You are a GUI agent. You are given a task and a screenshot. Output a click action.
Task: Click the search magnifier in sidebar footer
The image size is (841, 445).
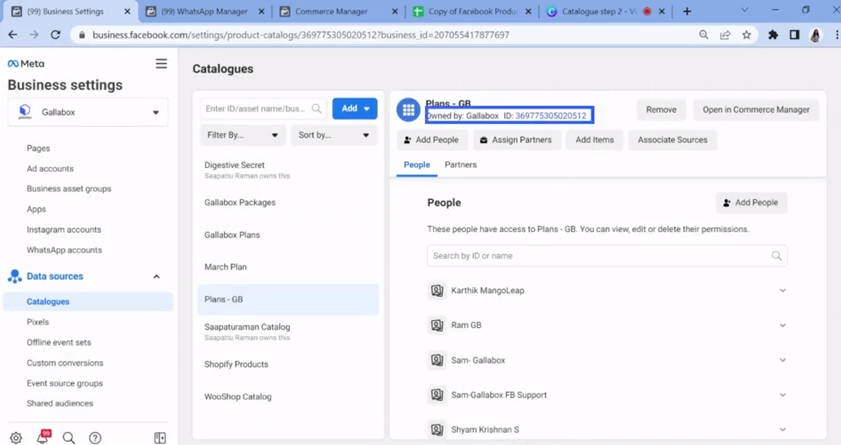[x=69, y=437]
